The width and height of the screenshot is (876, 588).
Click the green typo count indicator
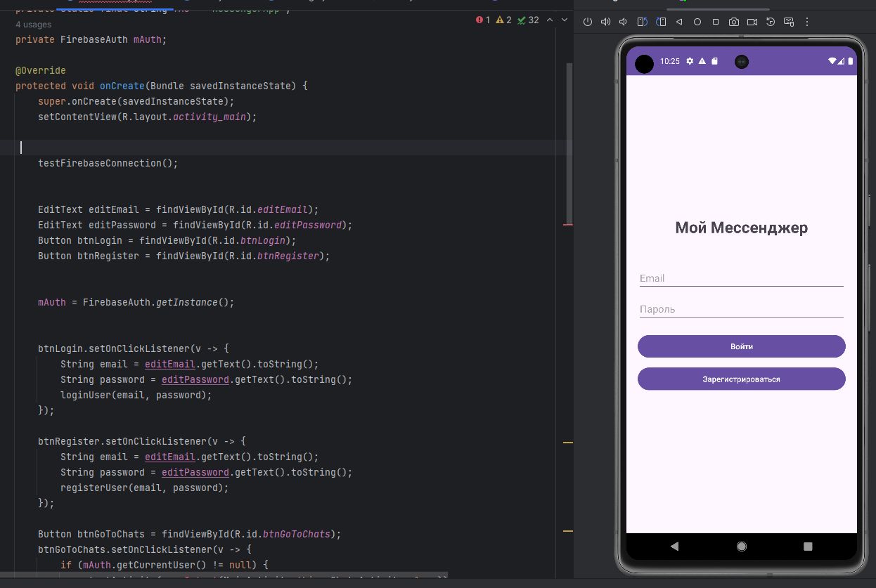[528, 20]
